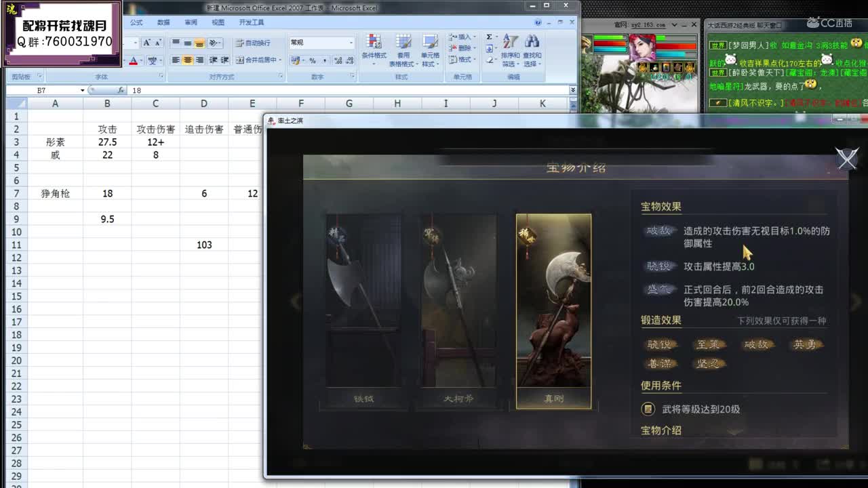Click the comma style icon

[325, 60]
